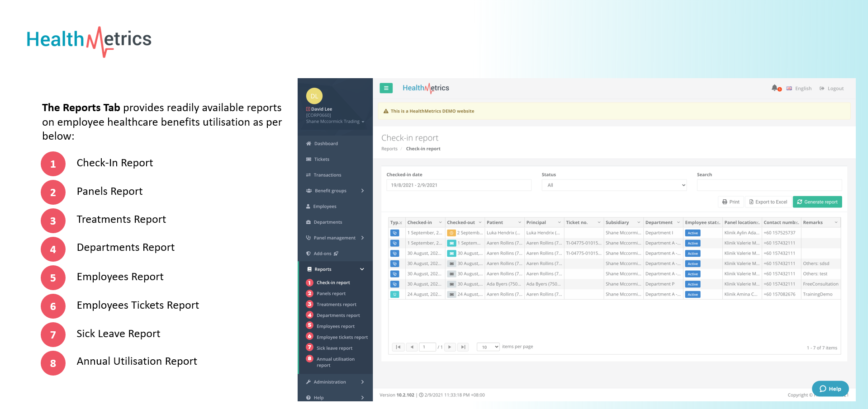
Task: Open the Status dropdown showing All
Action: click(614, 185)
